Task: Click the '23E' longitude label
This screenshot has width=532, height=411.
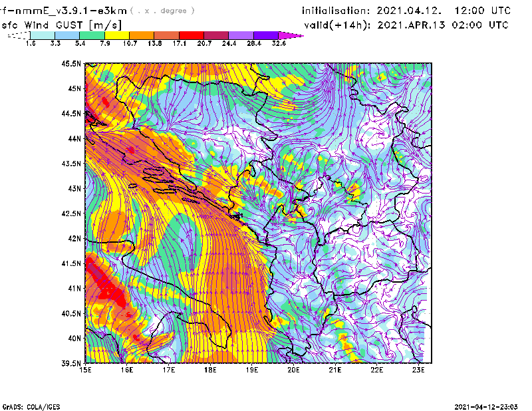Action: [418, 370]
